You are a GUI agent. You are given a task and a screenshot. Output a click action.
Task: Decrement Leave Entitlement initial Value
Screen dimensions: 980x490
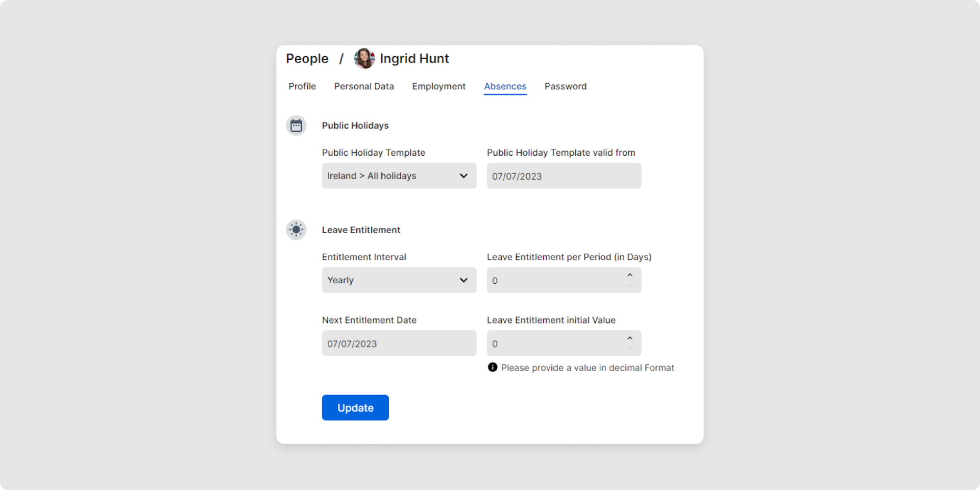(630, 349)
